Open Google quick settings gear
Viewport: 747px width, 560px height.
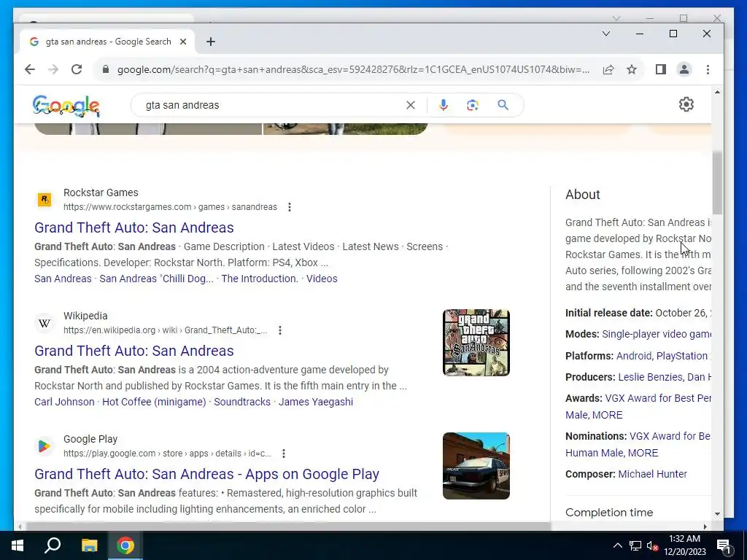[x=686, y=104]
